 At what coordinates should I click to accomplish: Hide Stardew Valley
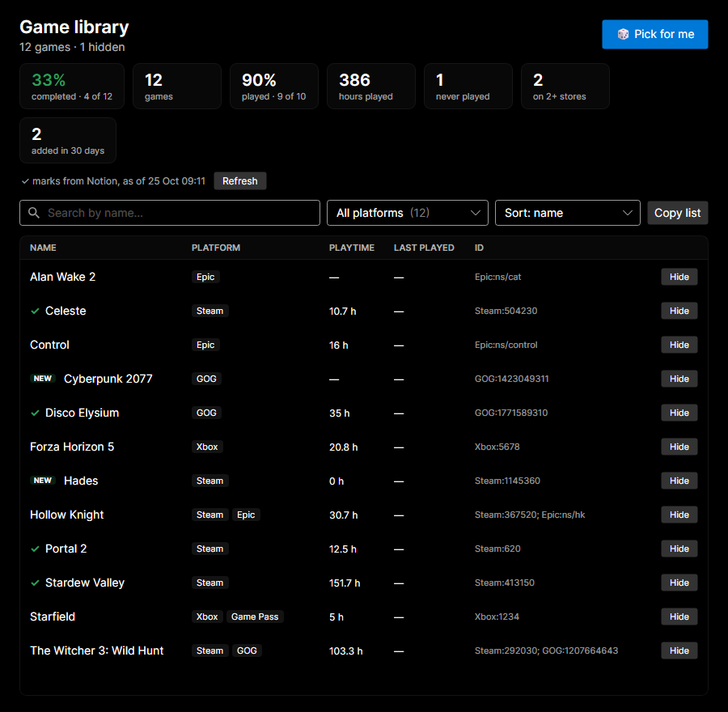pyautogui.click(x=679, y=583)
